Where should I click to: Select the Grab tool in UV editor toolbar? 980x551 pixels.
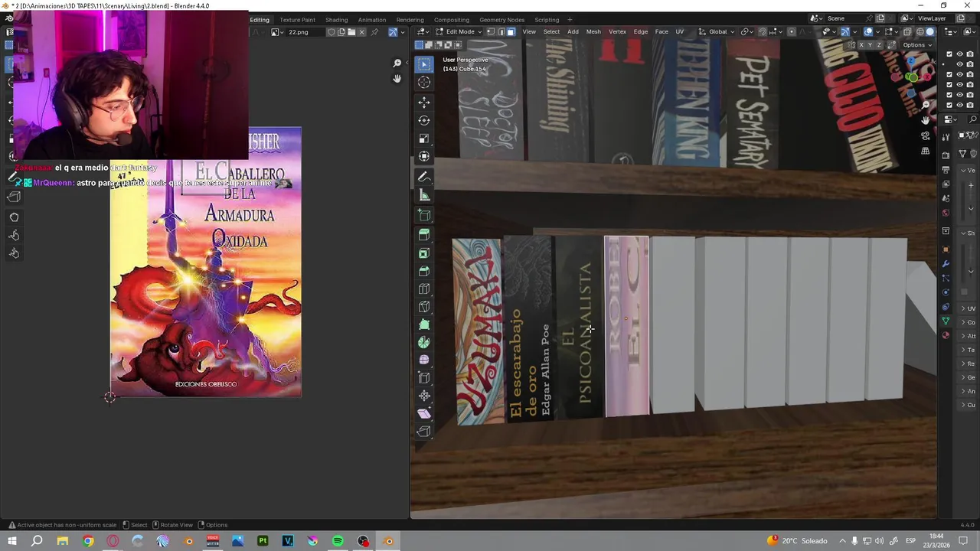click(14, 217)
